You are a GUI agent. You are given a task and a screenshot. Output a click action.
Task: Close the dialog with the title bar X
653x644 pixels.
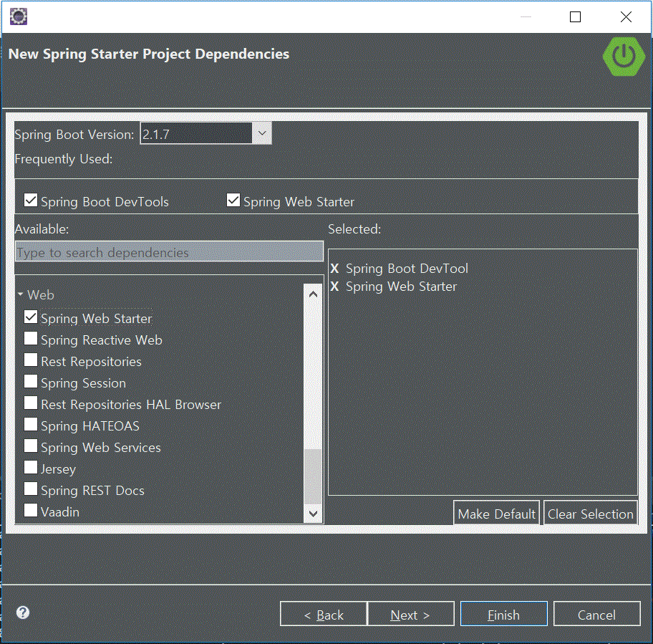click(626, 16)
